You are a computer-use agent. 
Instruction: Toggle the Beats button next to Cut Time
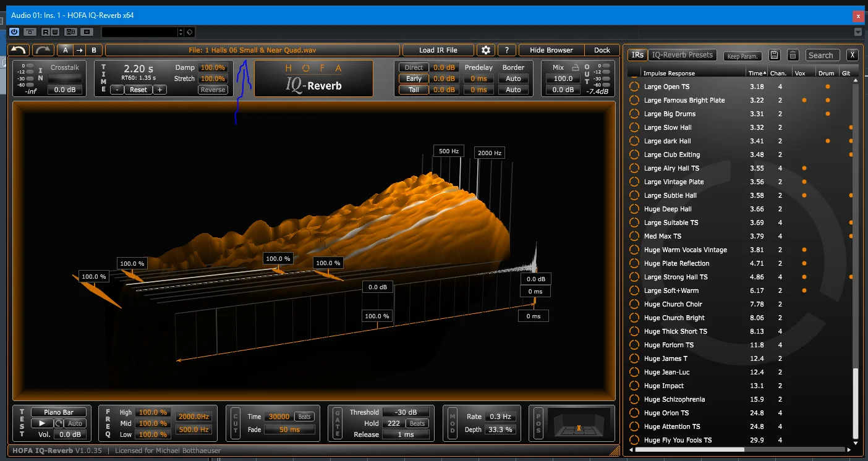(304, 417)
